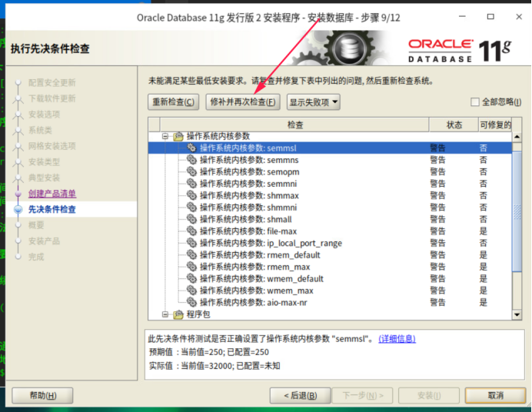
Task: Click the rmem_default gear icon
Action: click(x=191, y=254)
